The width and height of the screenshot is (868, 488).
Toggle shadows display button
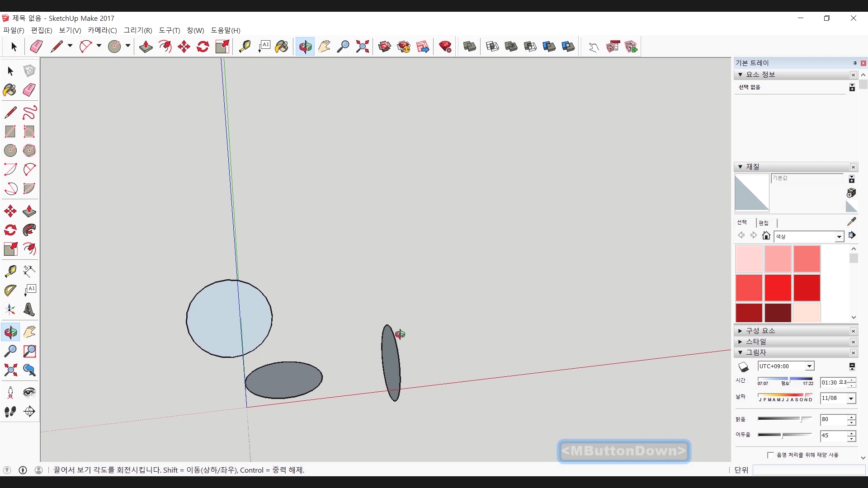point(743,366)
